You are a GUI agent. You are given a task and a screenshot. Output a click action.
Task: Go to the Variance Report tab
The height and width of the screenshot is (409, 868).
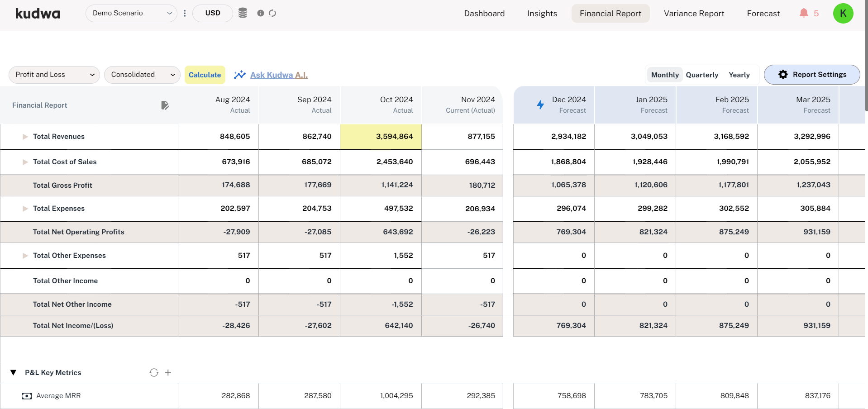pyautogui.click(x=694, y=14)
